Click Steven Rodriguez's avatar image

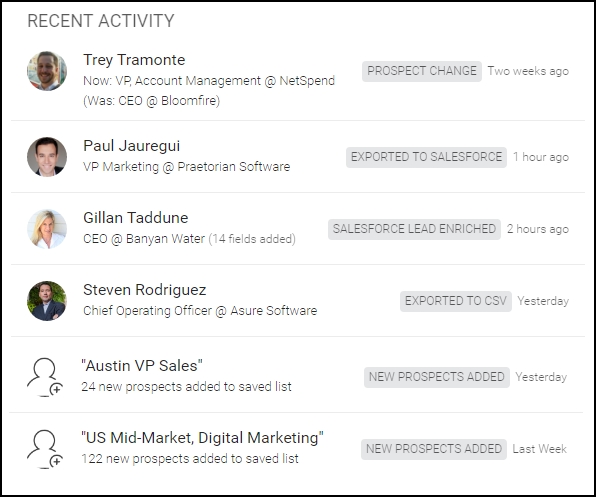pyautogui.click(x=47, y=301)
